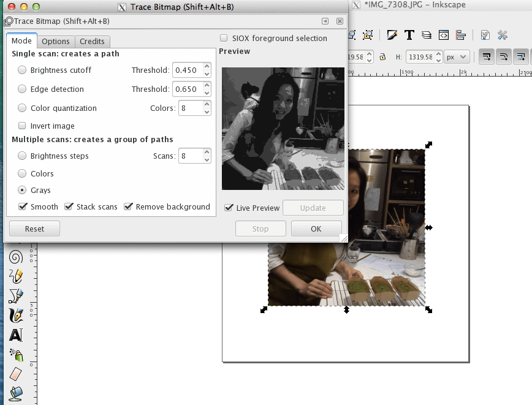The width and height of the screenshot is (532, 405).
Task: Click the Brightness cutoff threshold field
Action: click(188, 70)
